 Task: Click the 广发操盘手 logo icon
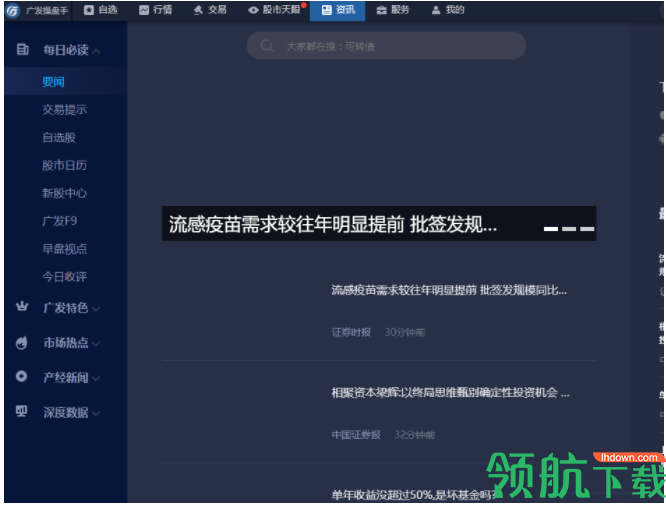coord(12,10)
